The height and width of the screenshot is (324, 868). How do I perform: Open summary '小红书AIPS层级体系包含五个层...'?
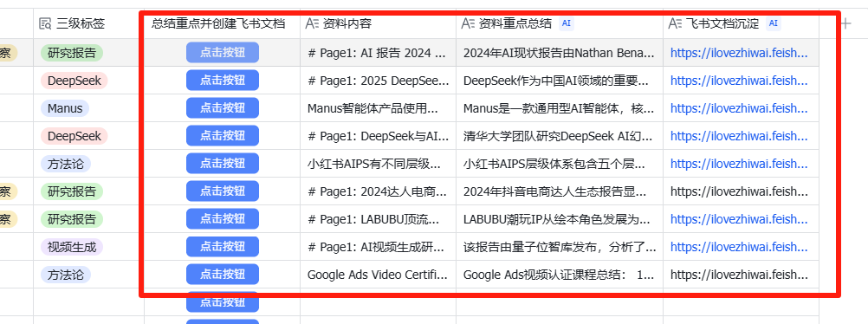560,164
